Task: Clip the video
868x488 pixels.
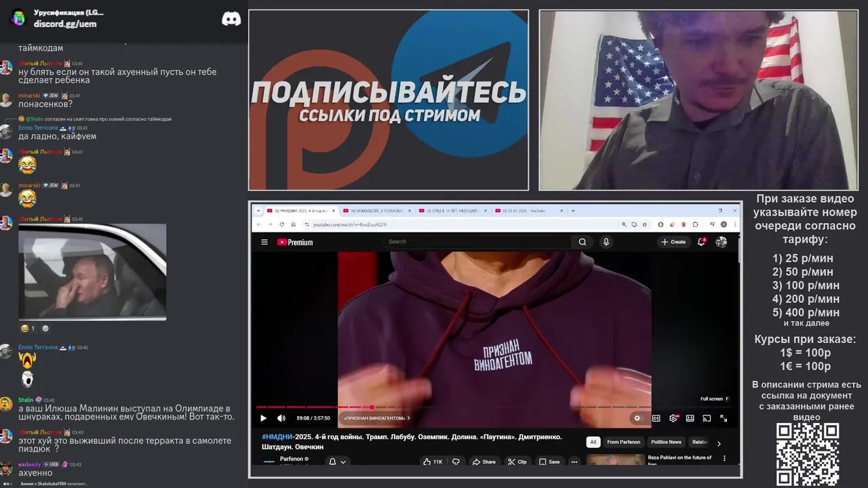Action: 517,462
